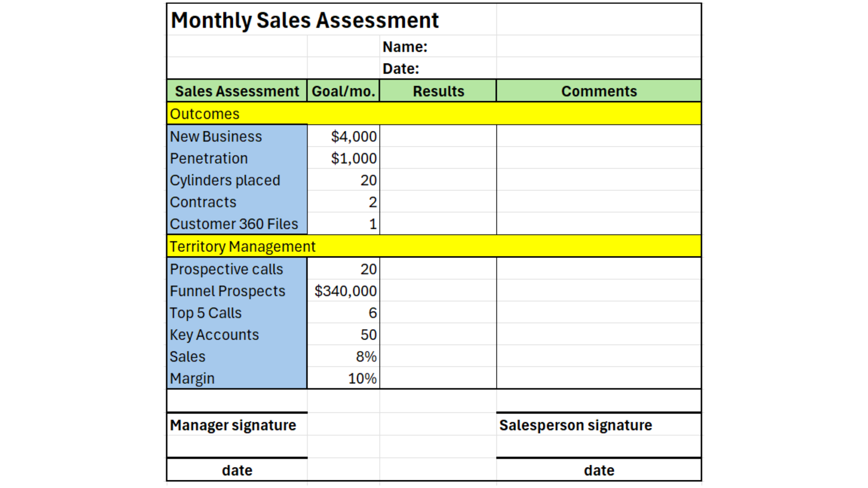Select the Date: label cell at top
Viewport: 868px width, 488px height.
(438, 69)
